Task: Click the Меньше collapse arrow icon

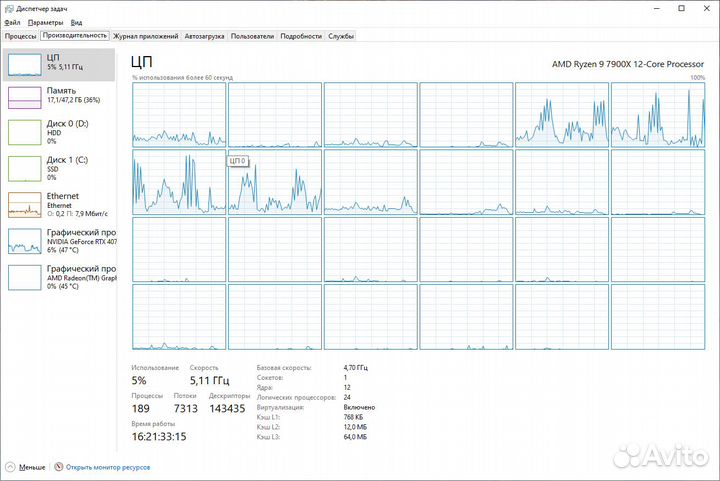Action: pyautogui.click(x=10, y=467)
